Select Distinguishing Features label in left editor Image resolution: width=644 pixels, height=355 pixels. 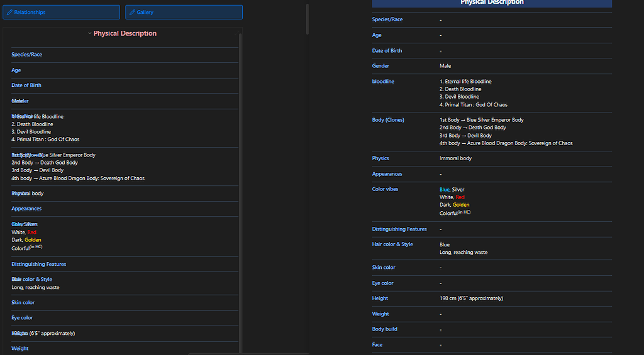(38, 265)
